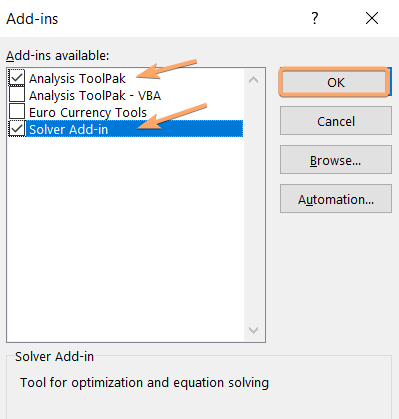The image size is (399, 419).
Task: Click the description text about optimization
Action: (144, 383)
